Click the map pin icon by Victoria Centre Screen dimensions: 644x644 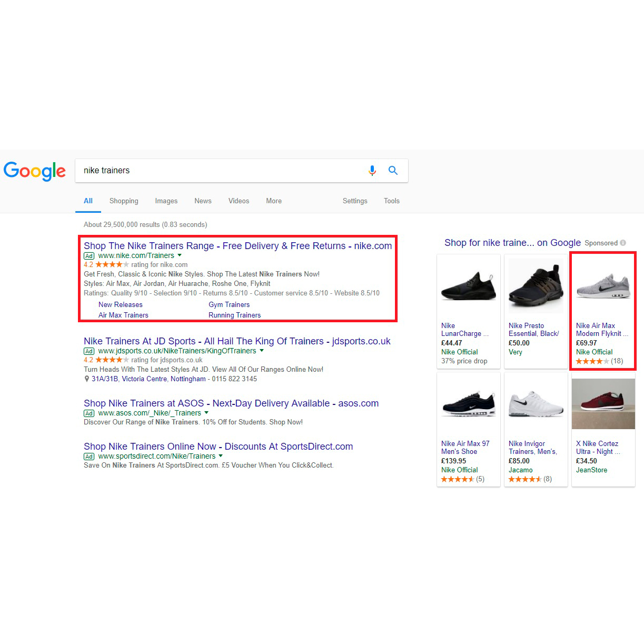click(87, 379)
